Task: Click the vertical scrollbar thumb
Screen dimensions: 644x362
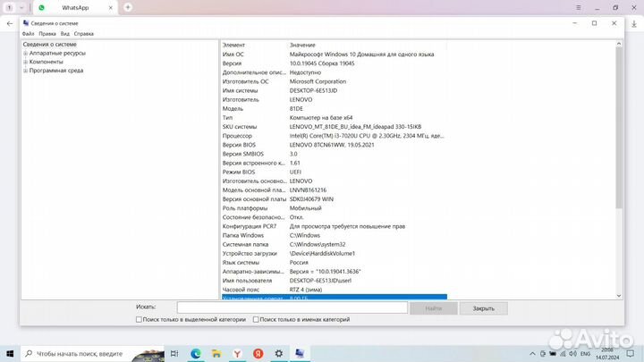Action: [x=619, y=128]
